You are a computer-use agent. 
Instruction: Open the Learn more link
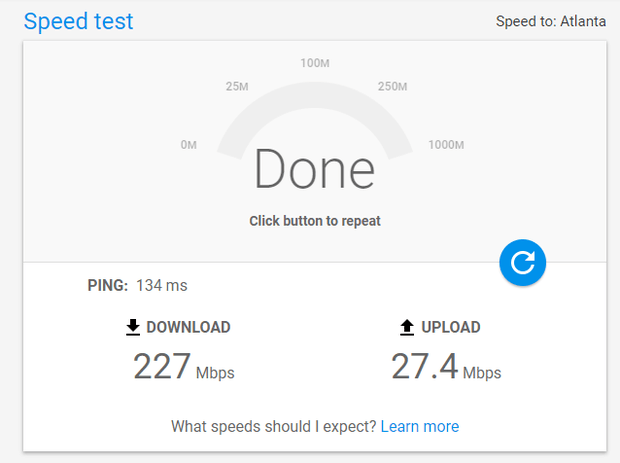coord(420,427)
